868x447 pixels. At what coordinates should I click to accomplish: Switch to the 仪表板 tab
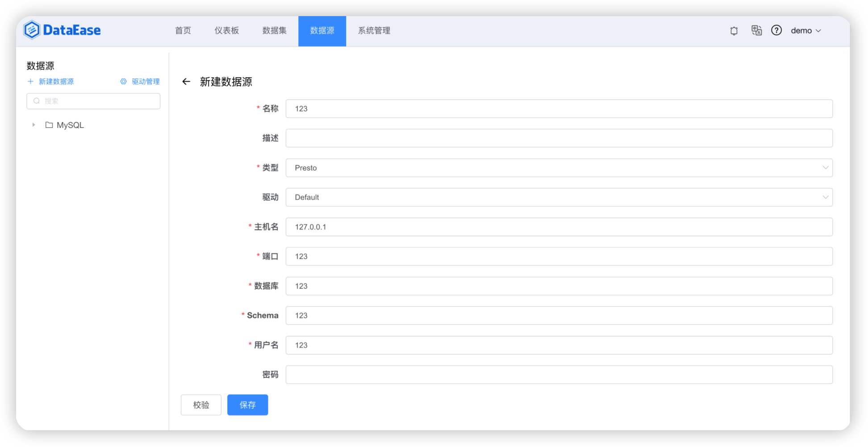(x=226, y=30)
